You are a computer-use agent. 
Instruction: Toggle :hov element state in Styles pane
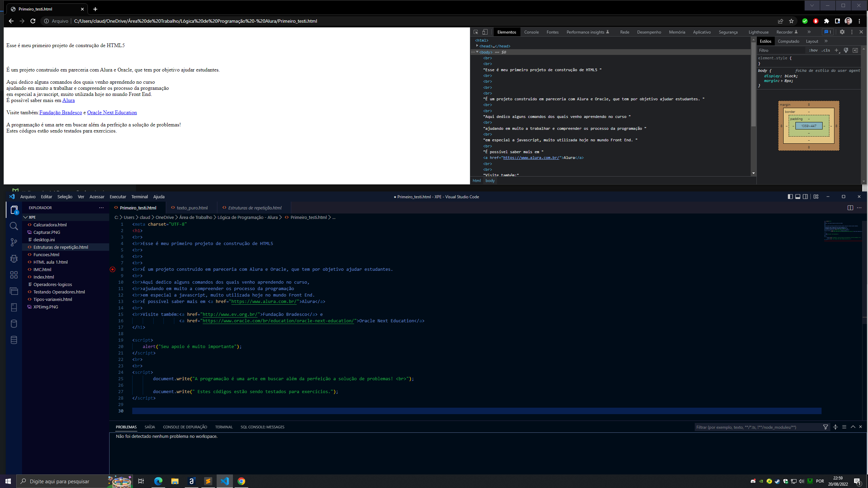pyautogui.click(x=813, y=50)
